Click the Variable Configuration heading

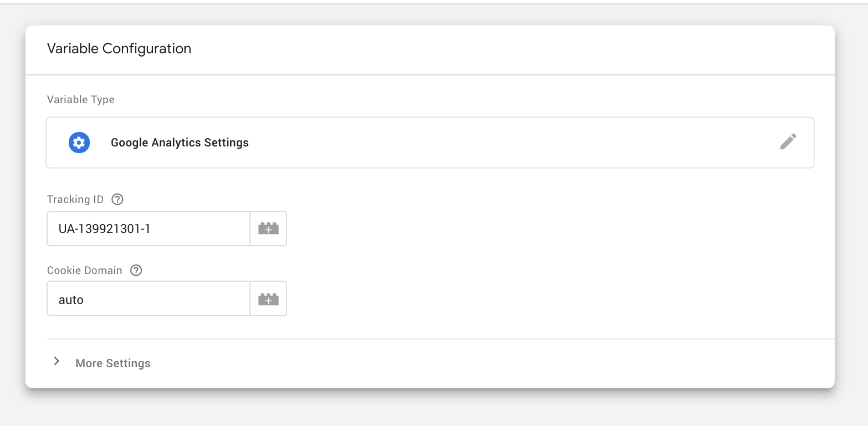119,48
